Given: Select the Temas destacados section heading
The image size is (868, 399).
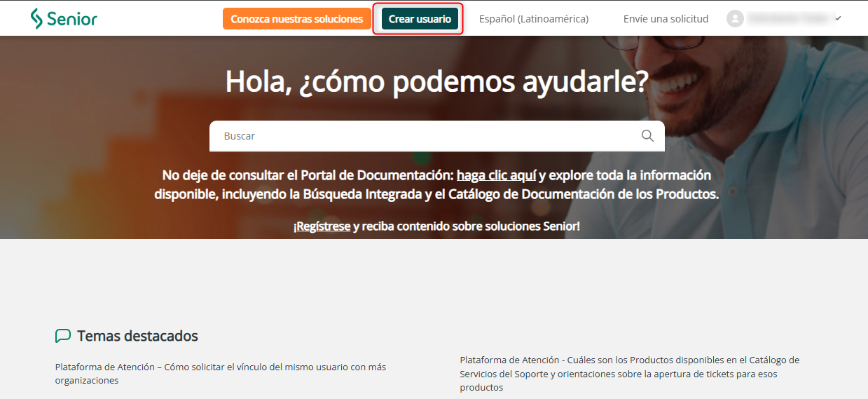Looking at the screenshot, I should click(x=137, y=336).
